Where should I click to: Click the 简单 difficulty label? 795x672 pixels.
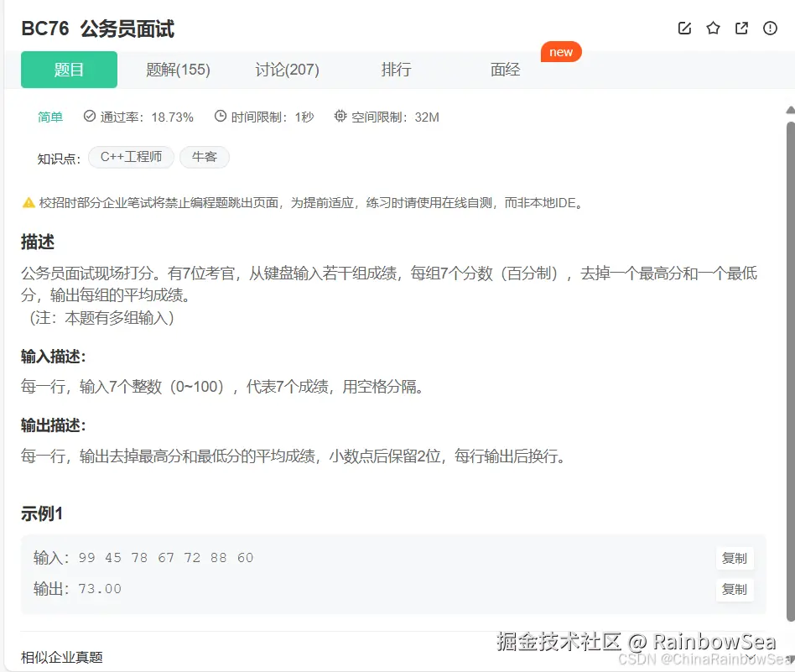[50, 117]
